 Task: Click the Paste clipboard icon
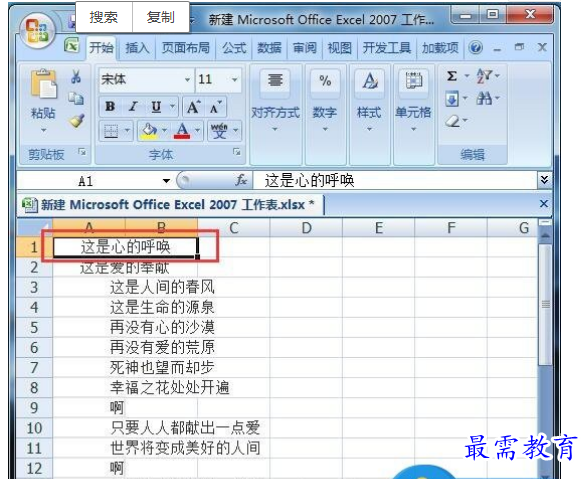tap(44, 84)
